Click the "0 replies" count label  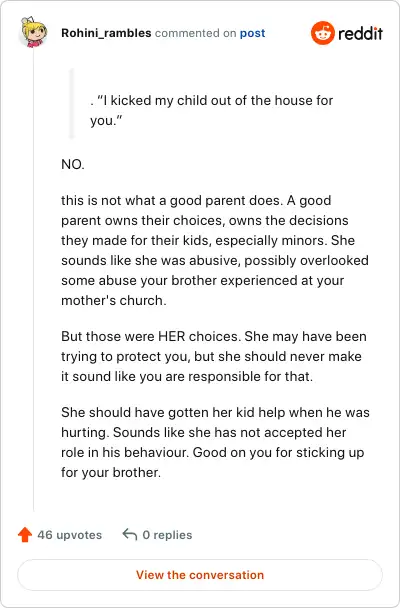pos(167,535)
